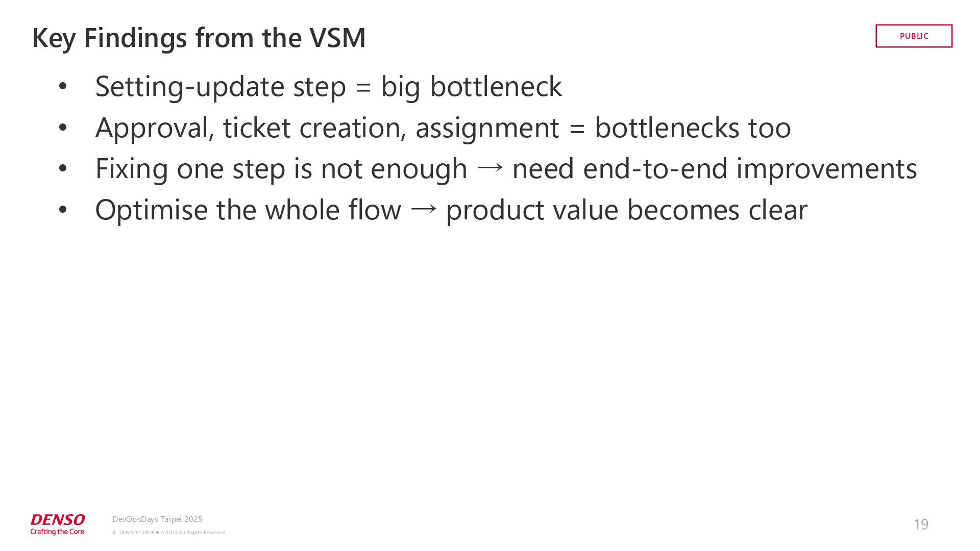Click the words end-to-end improvements
Image resolution: width=980 pixels, height=551 pixels.
point(750,169)
